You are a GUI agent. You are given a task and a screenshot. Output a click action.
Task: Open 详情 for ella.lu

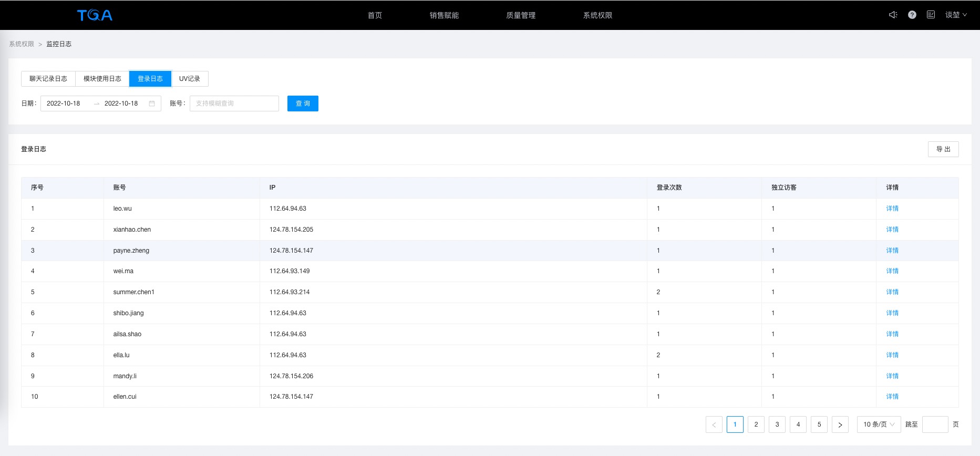click(x=892, y=355)
